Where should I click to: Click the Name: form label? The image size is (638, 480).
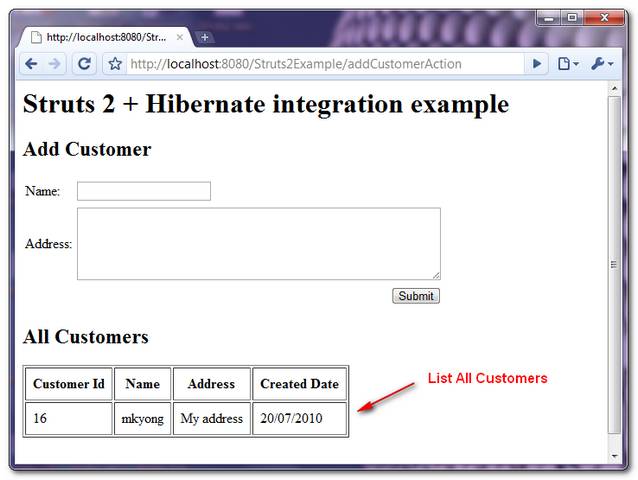[42, 191]
